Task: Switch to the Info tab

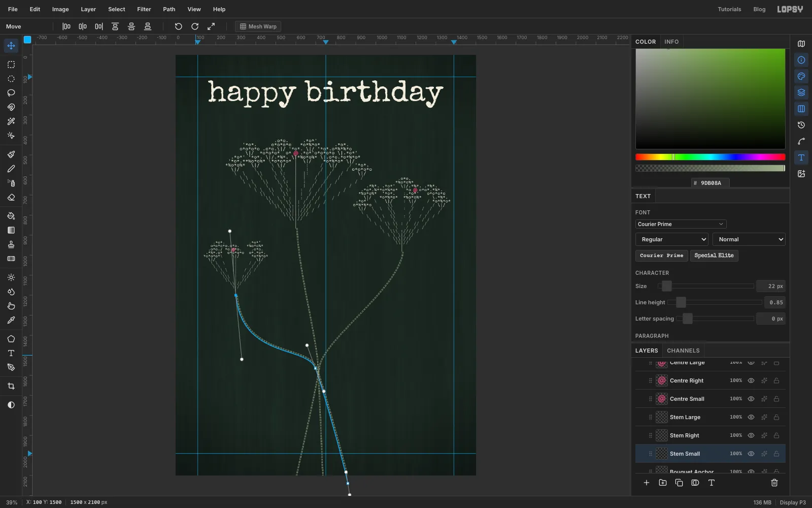Action: click(x=671, y=42)
